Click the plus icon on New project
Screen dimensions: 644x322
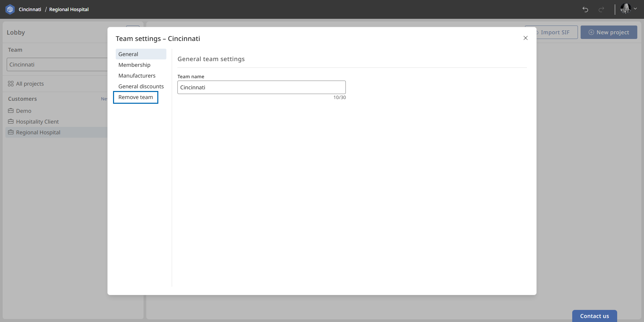point(591,32)
